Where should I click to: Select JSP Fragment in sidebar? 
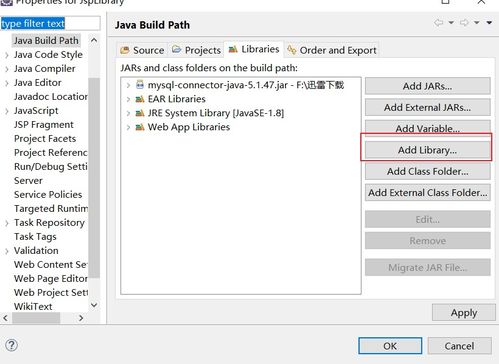(x=44, y=125)
